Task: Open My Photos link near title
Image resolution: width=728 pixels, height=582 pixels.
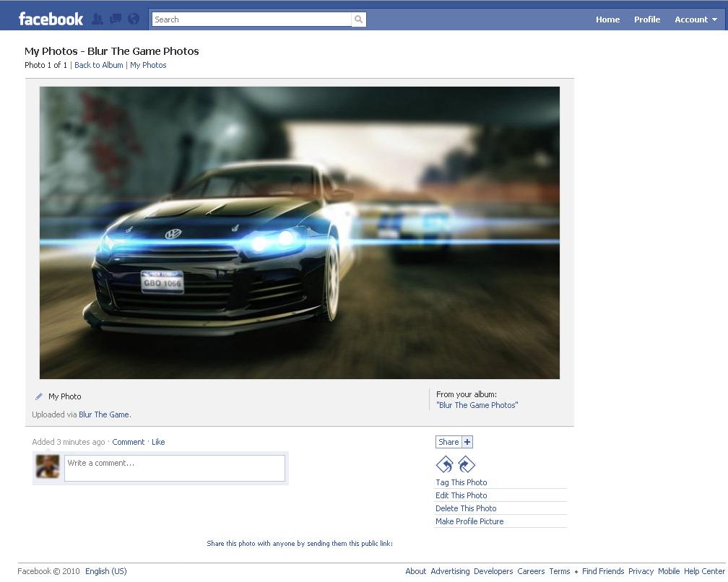Action: coord(148,65)
